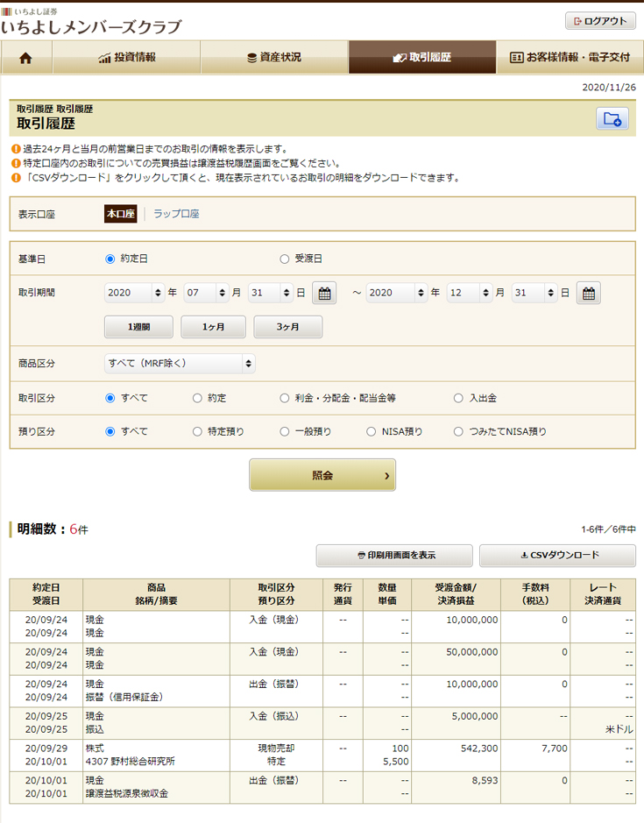Select the 受渡日 radio button
This screenshot has width=644, height=823.
click(284, 259)
